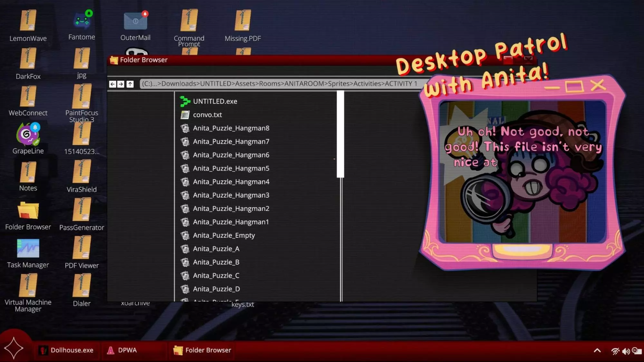Go up one folder level
644x362 pixels.
pyautogui.click(x=130, y=84)
